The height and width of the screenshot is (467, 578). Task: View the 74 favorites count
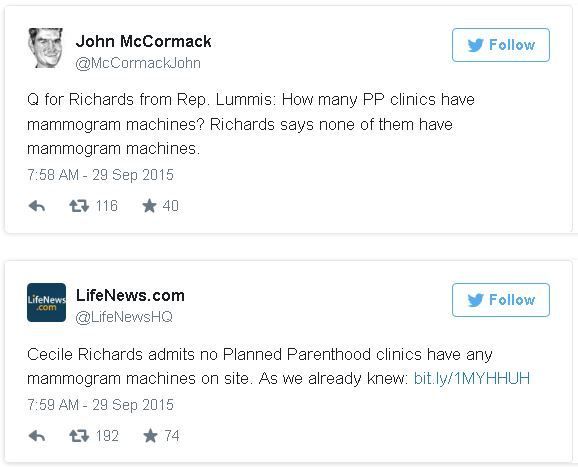pos(172,436)
